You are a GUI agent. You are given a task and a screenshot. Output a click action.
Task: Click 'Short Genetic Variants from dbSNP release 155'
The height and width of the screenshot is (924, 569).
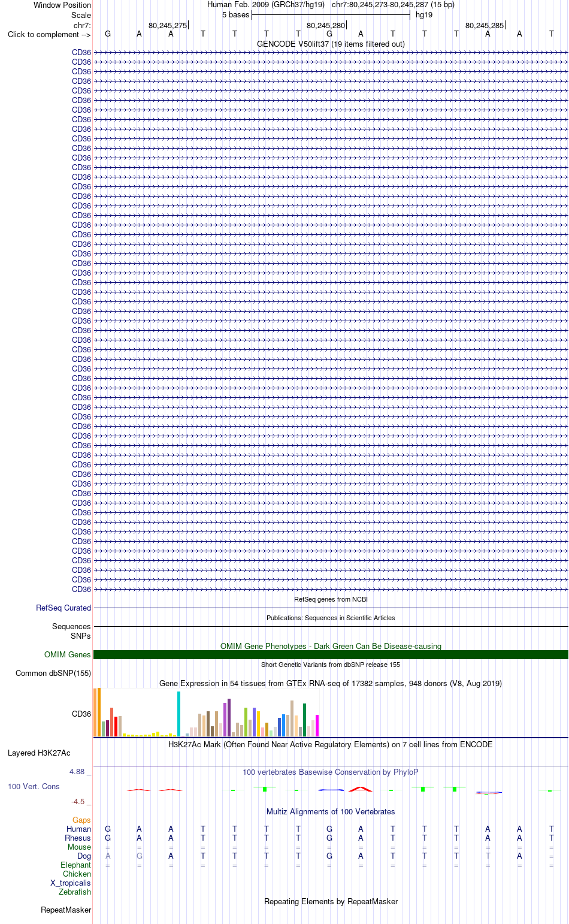click(x=331, y=665)
